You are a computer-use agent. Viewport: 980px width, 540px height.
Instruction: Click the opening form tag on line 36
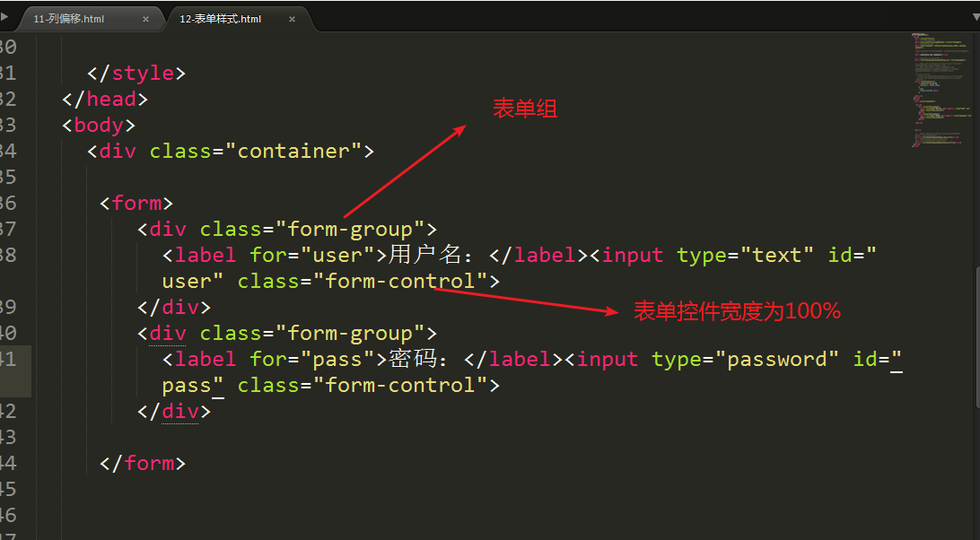pos(136,203)
